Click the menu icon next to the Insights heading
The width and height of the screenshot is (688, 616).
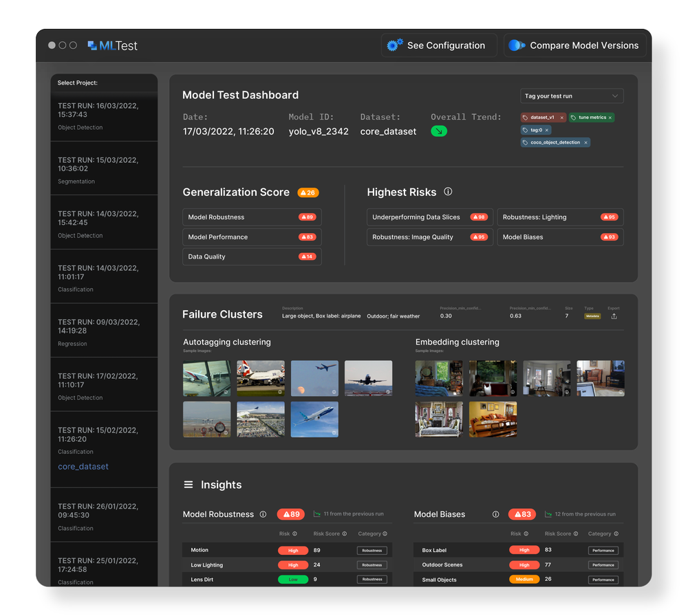click(x=188, y=485)
